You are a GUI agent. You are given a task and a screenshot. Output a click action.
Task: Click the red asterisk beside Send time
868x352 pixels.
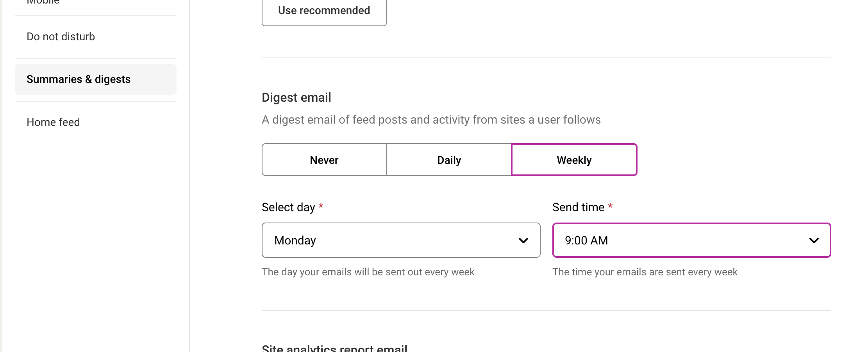click(x=610, y=206)
